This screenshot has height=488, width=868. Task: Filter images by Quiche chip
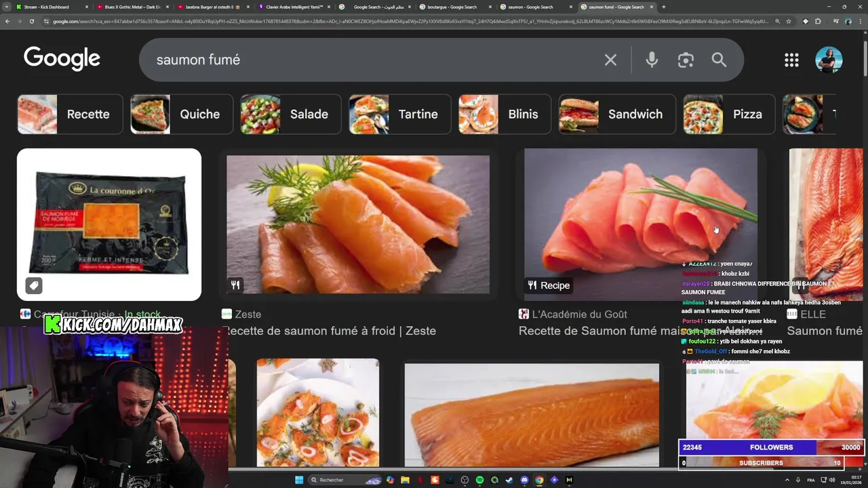pyautogui.click(x=181, y=114)
